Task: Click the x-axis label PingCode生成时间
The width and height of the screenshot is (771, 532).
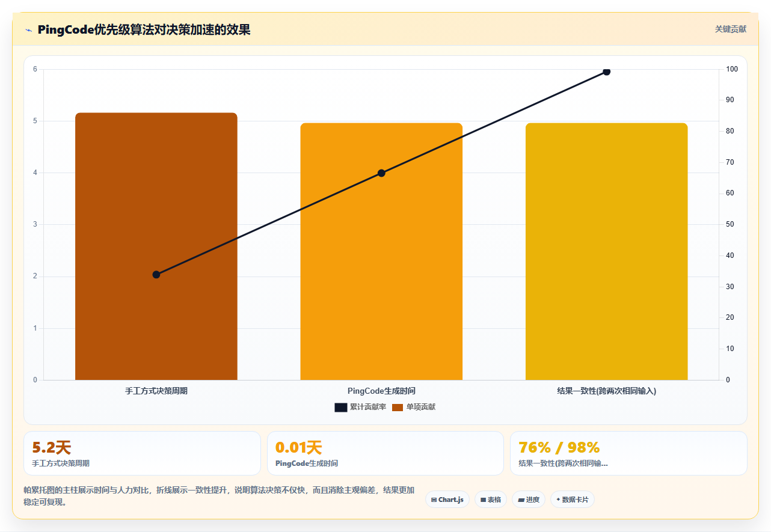Action: (381, 391)
